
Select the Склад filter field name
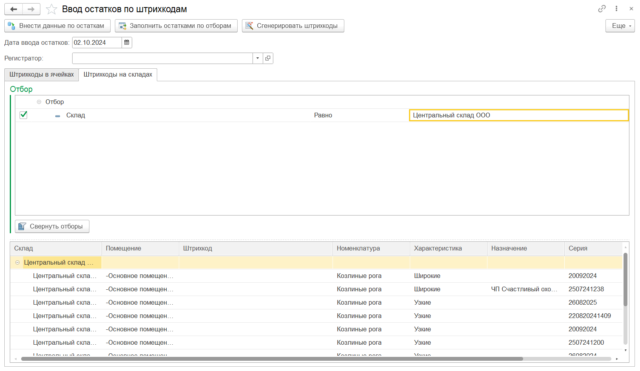click(x=76, y=115)
